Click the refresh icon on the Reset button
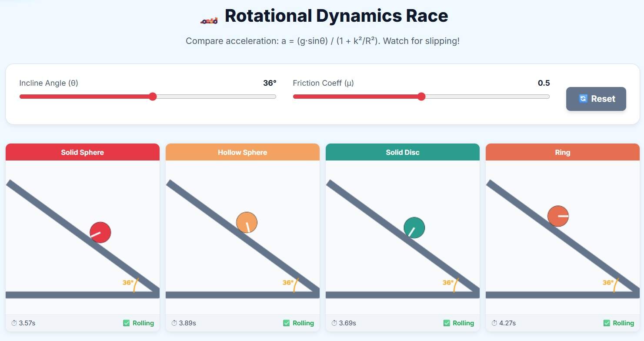644x341 pixels. click(583, 99)
